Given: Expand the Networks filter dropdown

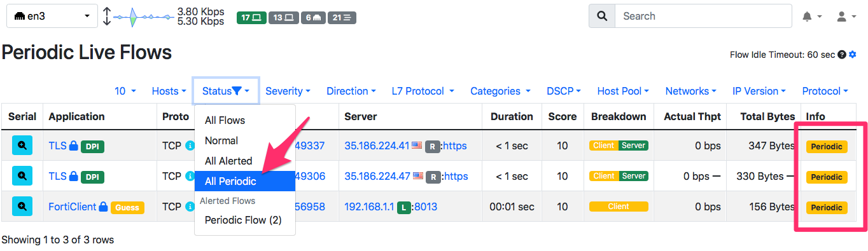Looking at the screenshot, I should (x=690, y=91).
